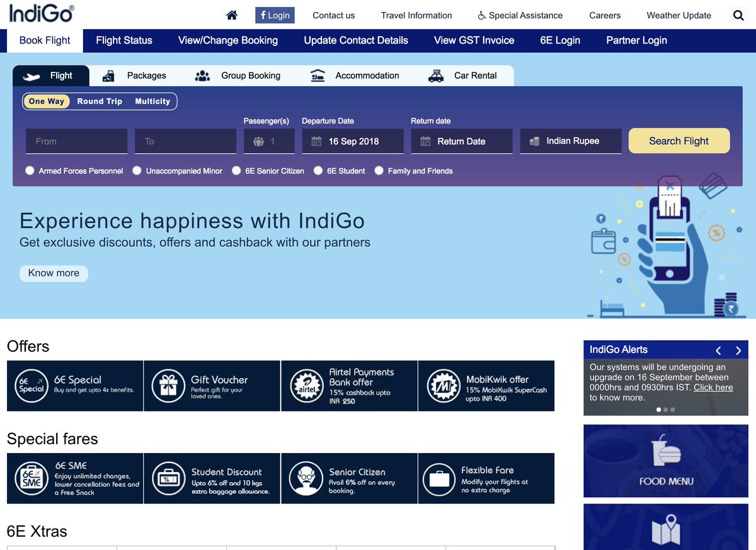
Task: Open the Passenger(s) count dropdown
Action: coord(269,141)
